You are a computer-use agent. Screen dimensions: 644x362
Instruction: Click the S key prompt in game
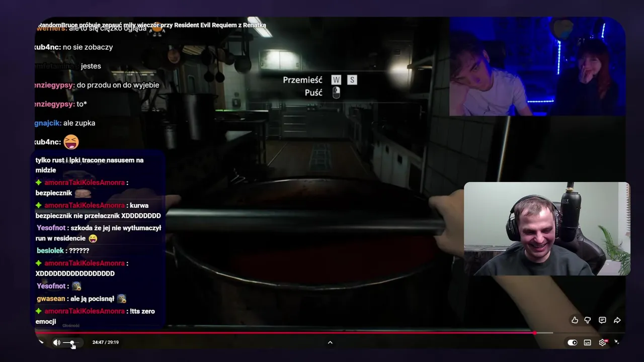[352, 80]
